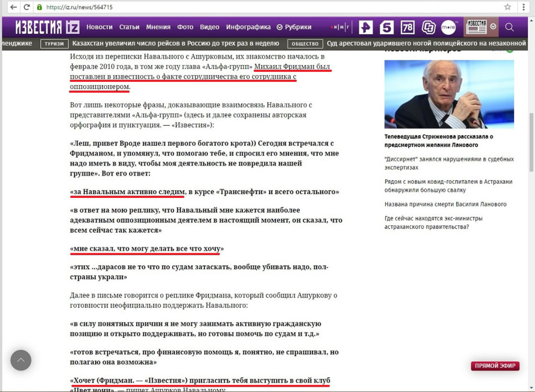This screenshot has height=392, width=535.
Task: Click the Прямой эфир button
Action: point(495,366)
